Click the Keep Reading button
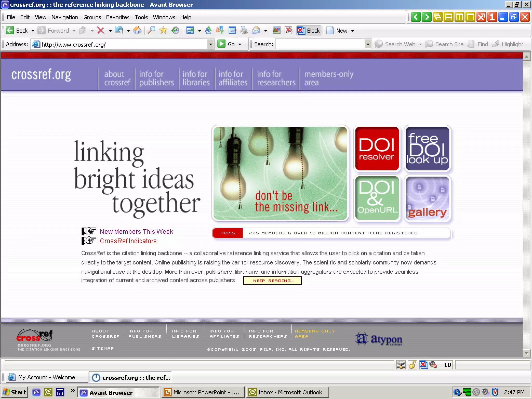532x399 pixels. tap(272, 281)
